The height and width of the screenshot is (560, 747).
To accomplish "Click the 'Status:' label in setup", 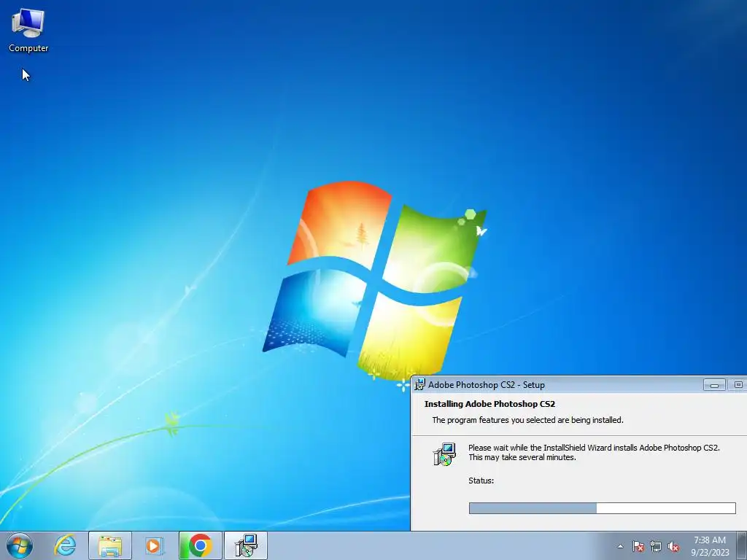I will coord(481,481).
